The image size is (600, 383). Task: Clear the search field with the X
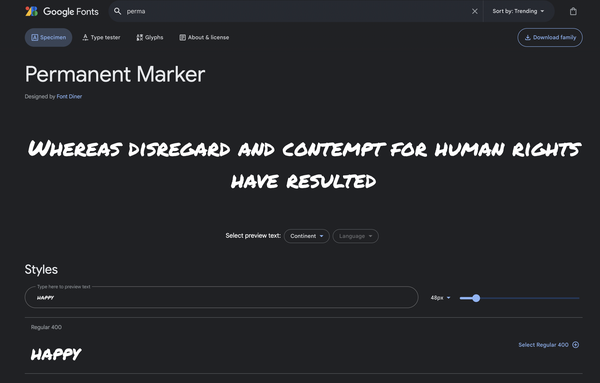(x=474, y=11)
